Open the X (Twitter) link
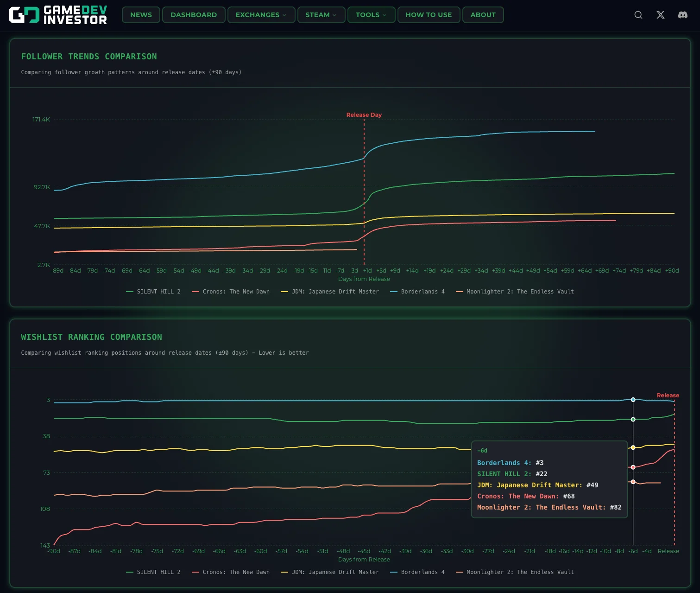 coord(660,14)
